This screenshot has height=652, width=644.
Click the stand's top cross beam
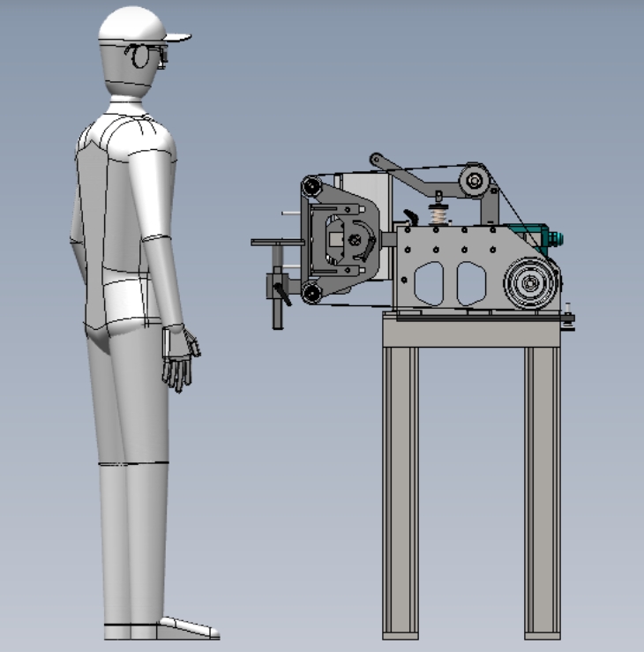[471, 333]
